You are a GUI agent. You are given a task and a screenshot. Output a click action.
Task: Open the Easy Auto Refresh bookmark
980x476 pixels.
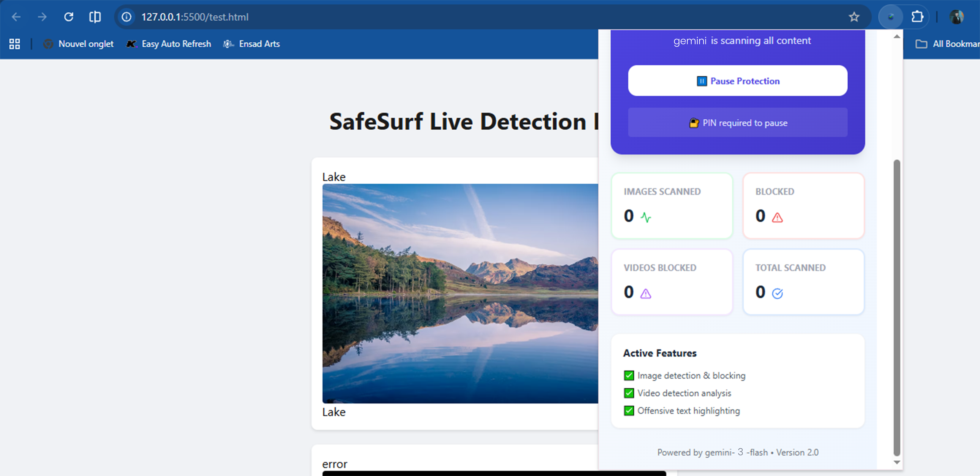168,44
